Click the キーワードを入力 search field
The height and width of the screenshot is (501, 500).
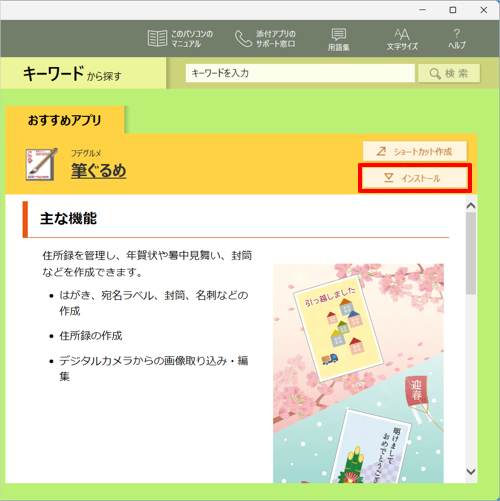(x=300, y=73)
